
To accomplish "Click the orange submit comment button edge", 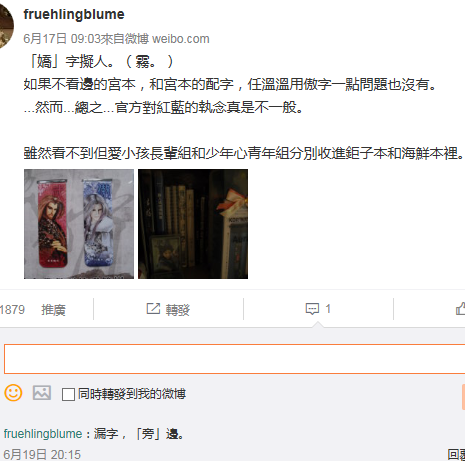I will (x=463, y=397).
